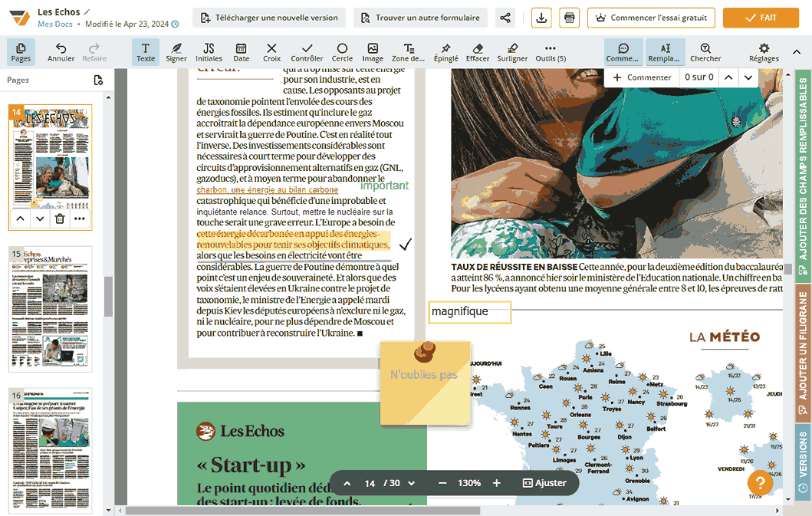Redo with the Refaire button
Viewport: 812px width, 516px height.
[94, 52]
